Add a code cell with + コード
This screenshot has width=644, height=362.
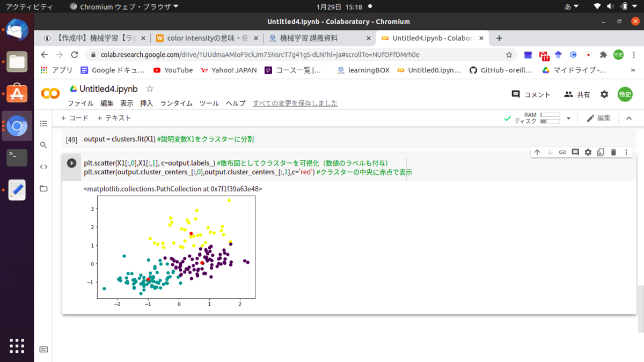click(74, 118)
